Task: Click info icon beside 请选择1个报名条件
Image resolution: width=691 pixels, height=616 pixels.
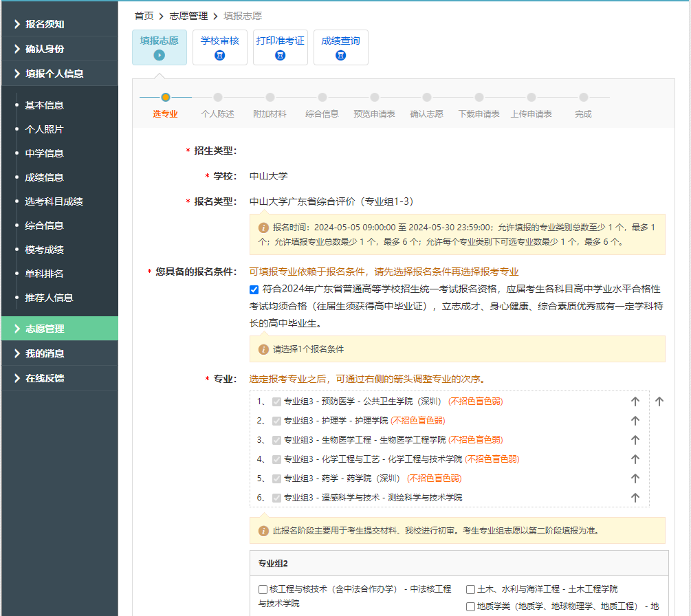Action: coord(263,349)
